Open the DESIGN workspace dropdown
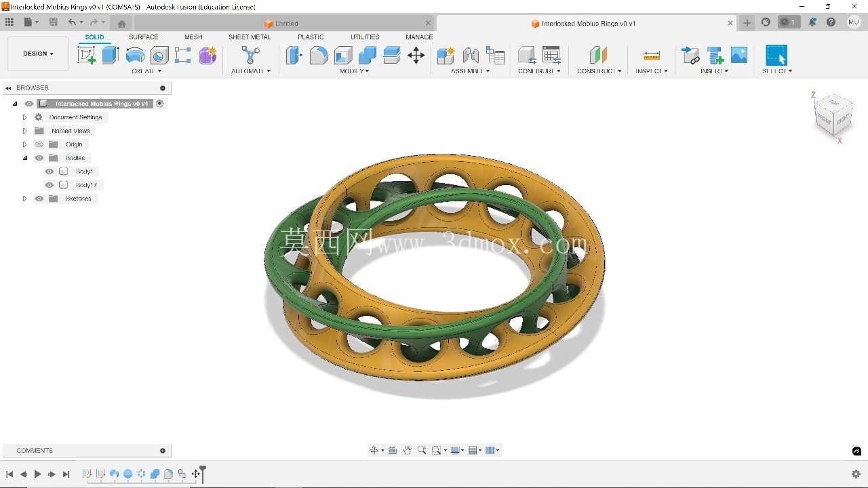Image resolution: width=868 pixels, height=488 pixels. click(x=38, y=54)
